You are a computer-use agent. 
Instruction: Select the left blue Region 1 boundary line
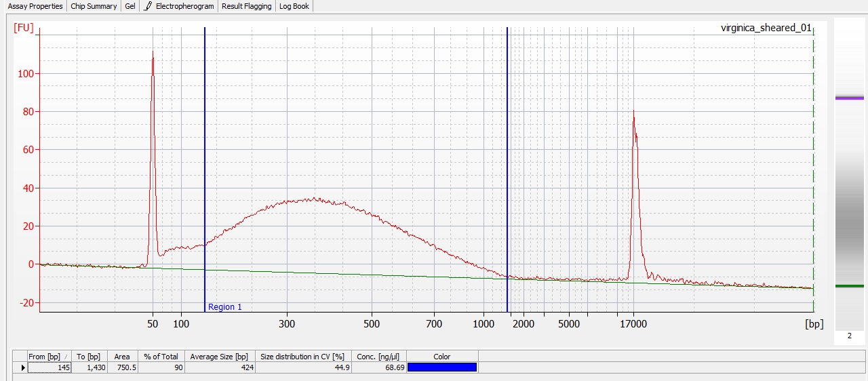(205, 169)
